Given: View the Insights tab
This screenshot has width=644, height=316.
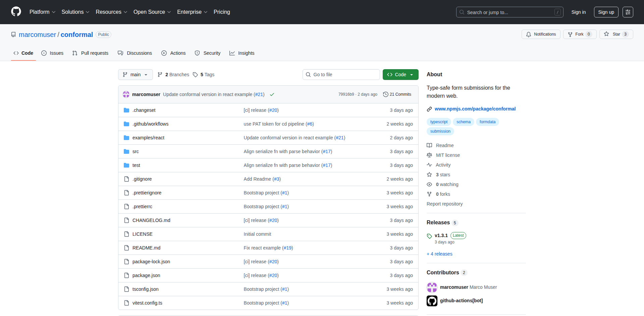Looking at the screenshot, I should click(x=242, y=53).
